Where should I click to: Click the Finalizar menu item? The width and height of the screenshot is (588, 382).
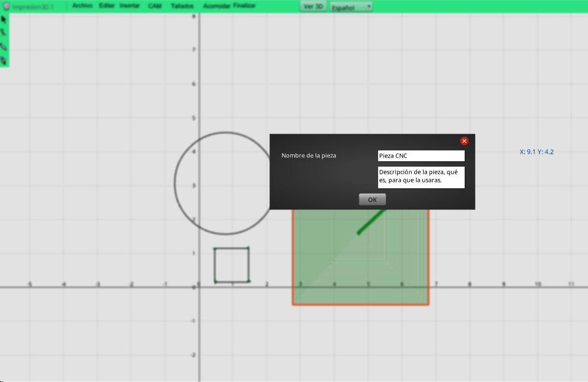(245, 6)
